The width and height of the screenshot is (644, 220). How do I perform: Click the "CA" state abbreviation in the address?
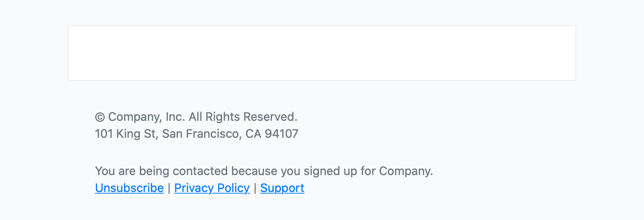pyautogui.click(x=253, y=134)
